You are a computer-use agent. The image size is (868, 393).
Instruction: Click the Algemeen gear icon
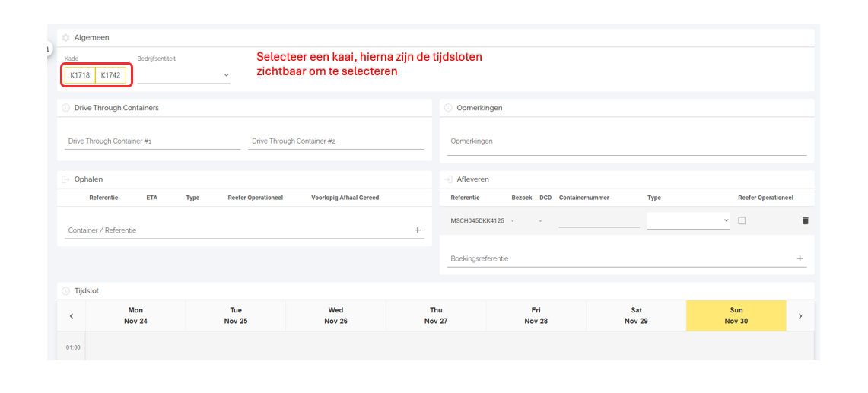coord(65,37)
